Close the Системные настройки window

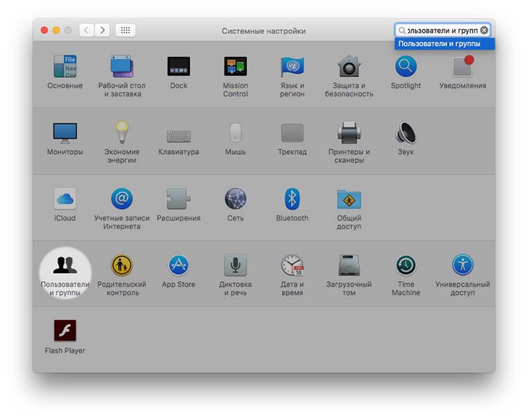(44, 31)
